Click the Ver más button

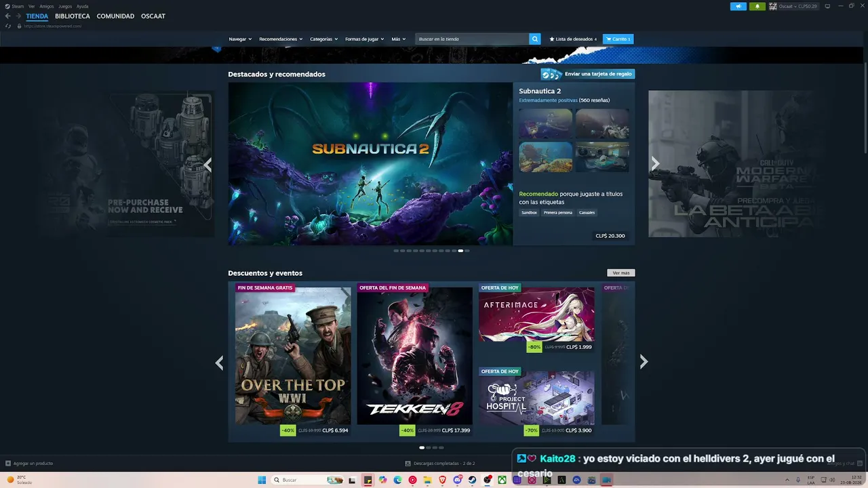pyautogui.click(x=621, y=273)
